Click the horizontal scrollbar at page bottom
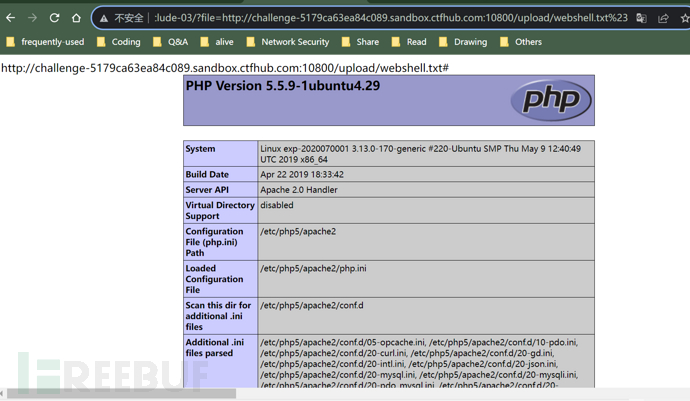This screenshot has height=401, width=690. tap(120, 394)
